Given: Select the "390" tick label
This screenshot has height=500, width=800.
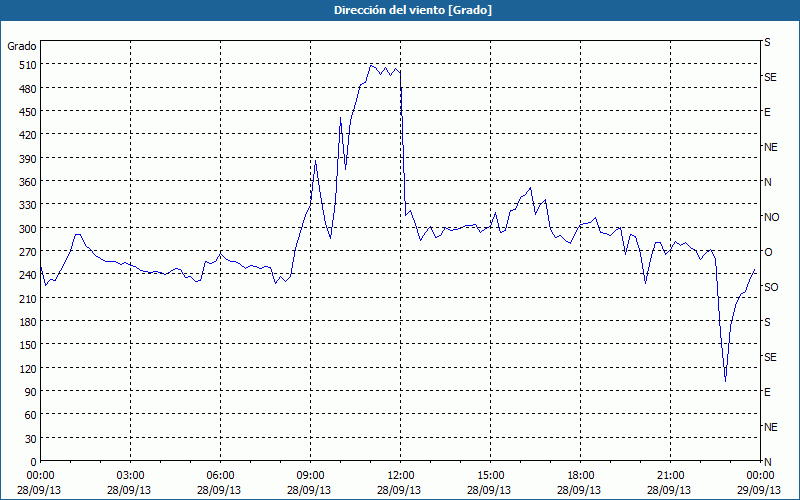Looking at the screenshot, I should 28,159.
